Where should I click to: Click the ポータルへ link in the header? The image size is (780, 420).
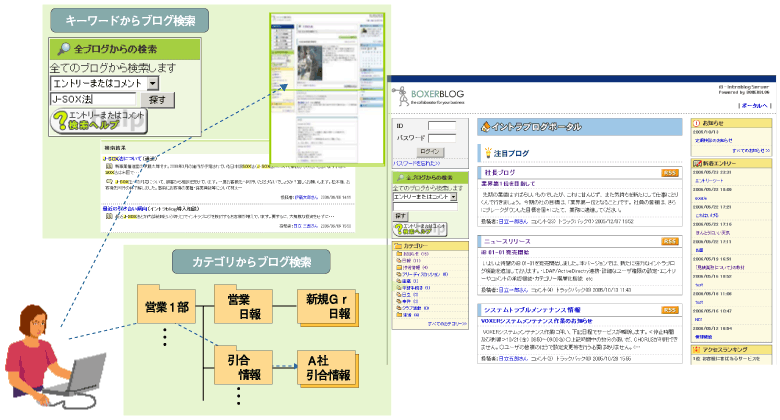click(x=755, y=105)
